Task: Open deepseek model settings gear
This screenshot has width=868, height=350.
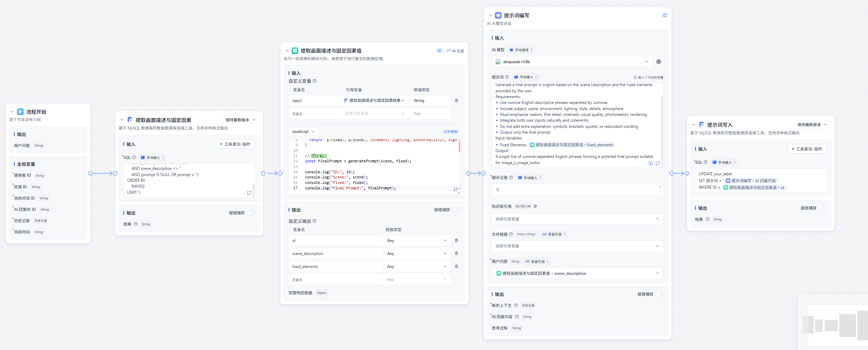Action: click(x=658, y=62)
